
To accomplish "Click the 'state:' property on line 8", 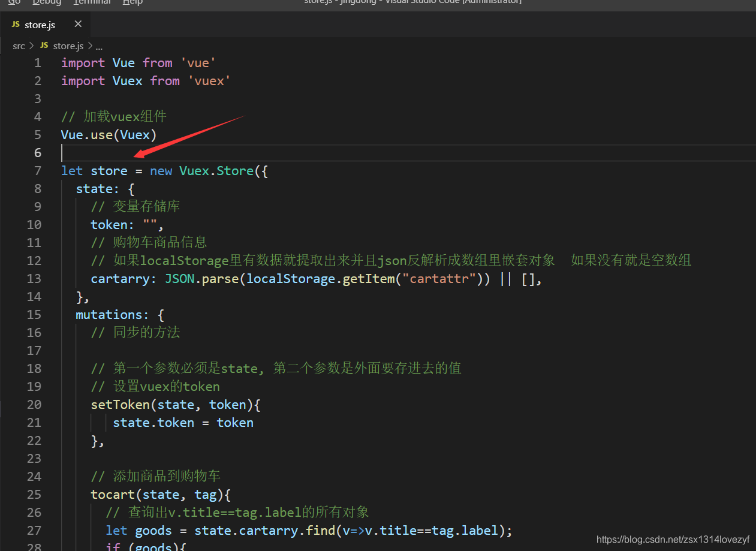I will pos(98,189).
